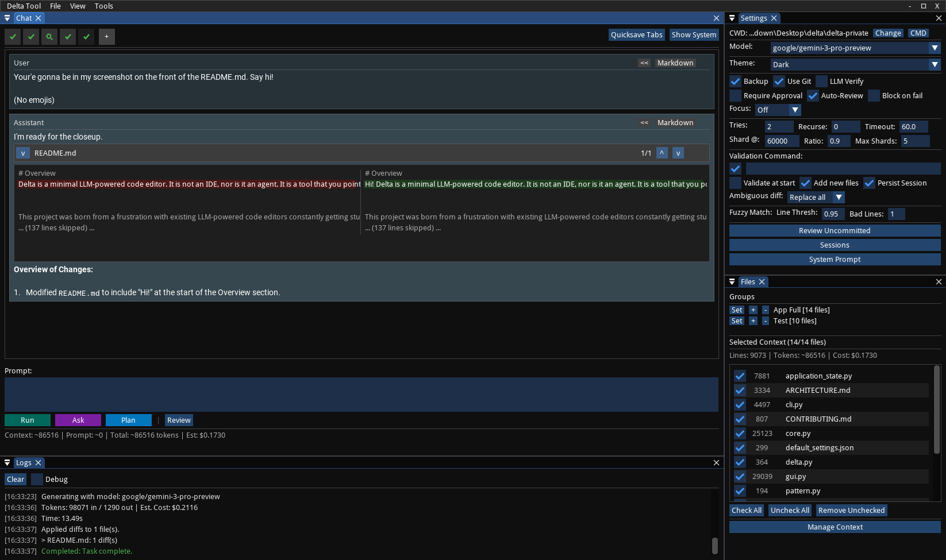
Task: Click inside the Prompt input field
Action: (361, 394)
